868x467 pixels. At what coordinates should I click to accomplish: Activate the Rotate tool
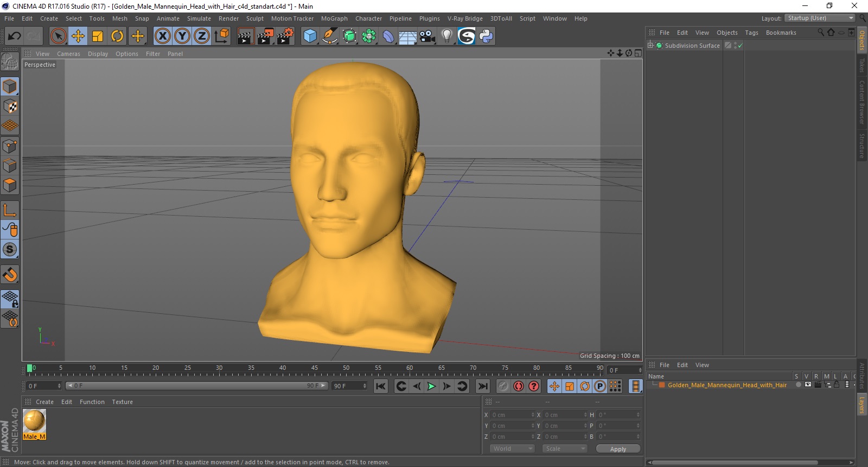117,36
